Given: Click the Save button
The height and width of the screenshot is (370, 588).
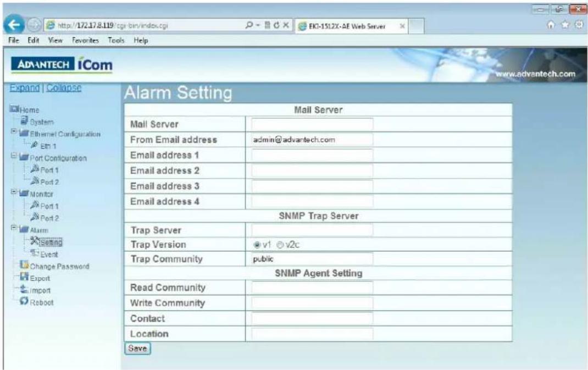Looking at the screenshot, I should pyautogui.click(x=137, y=348).
